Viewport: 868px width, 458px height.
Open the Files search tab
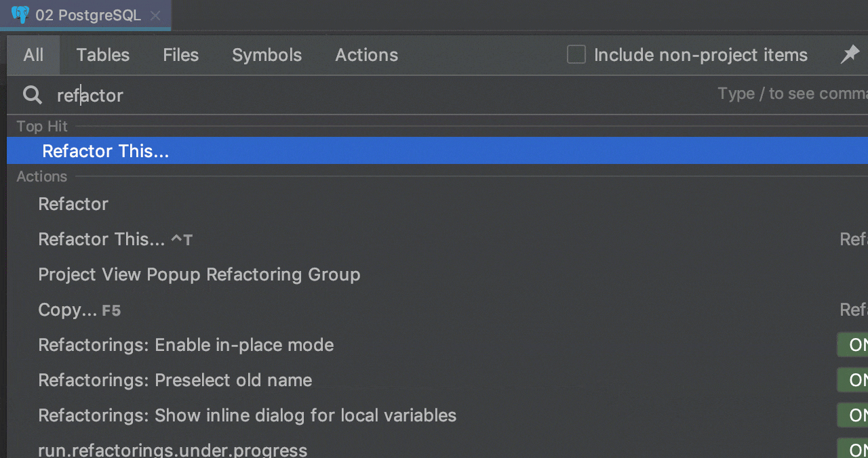(180, 55)
